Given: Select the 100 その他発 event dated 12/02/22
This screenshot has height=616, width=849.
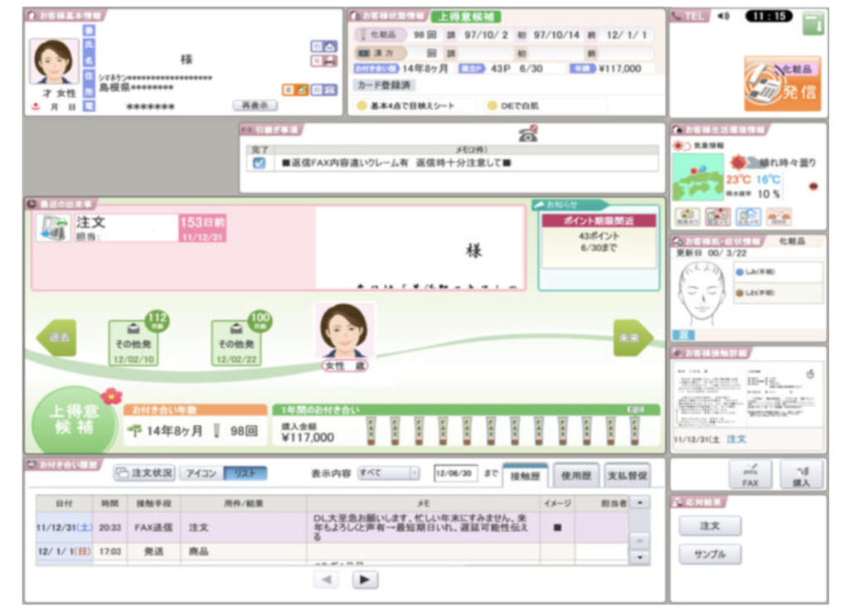Looking at the screenshot, I should point(236,342).
